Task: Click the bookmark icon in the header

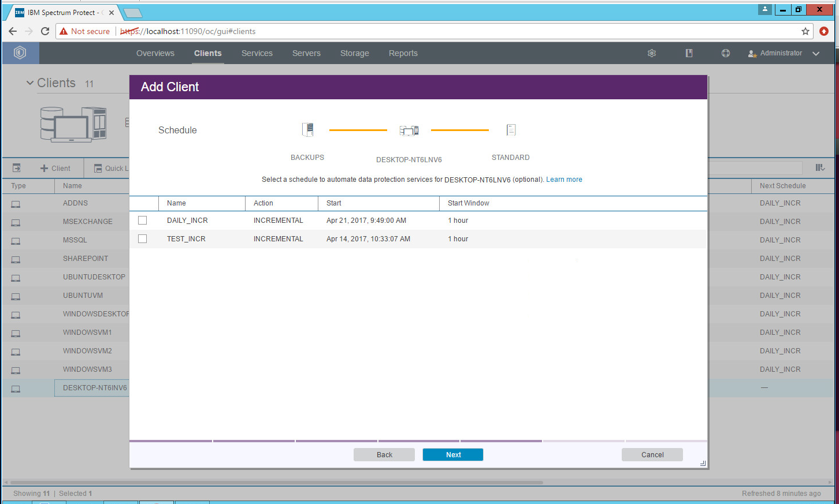Action: pyautogui.click(x=689, y=53)
